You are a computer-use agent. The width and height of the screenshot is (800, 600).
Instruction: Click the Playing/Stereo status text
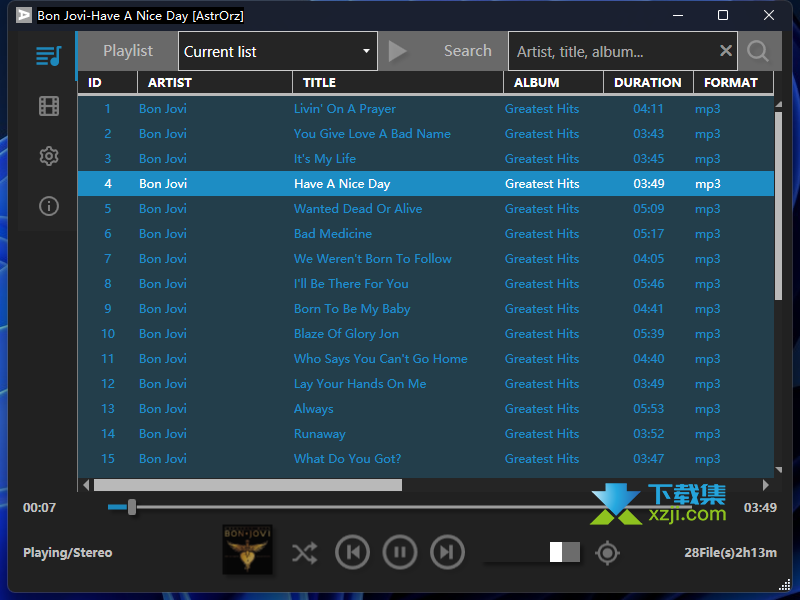coord(67,553)
